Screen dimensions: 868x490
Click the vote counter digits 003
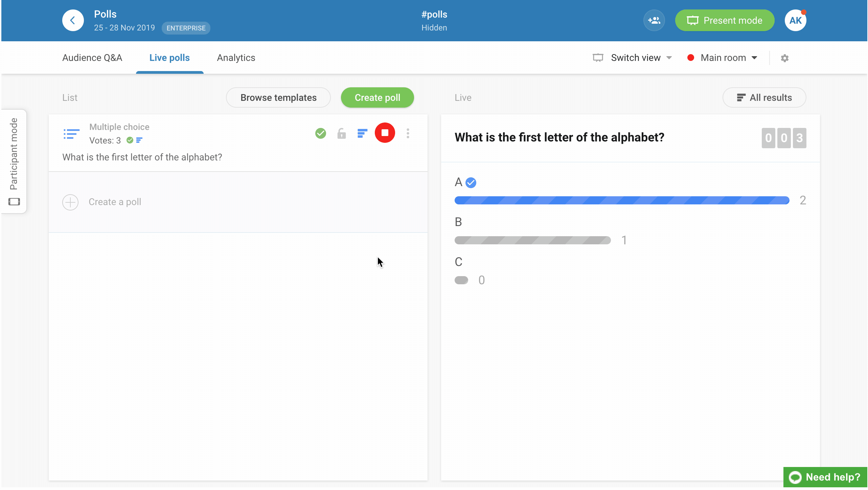[x=784, y=138]
